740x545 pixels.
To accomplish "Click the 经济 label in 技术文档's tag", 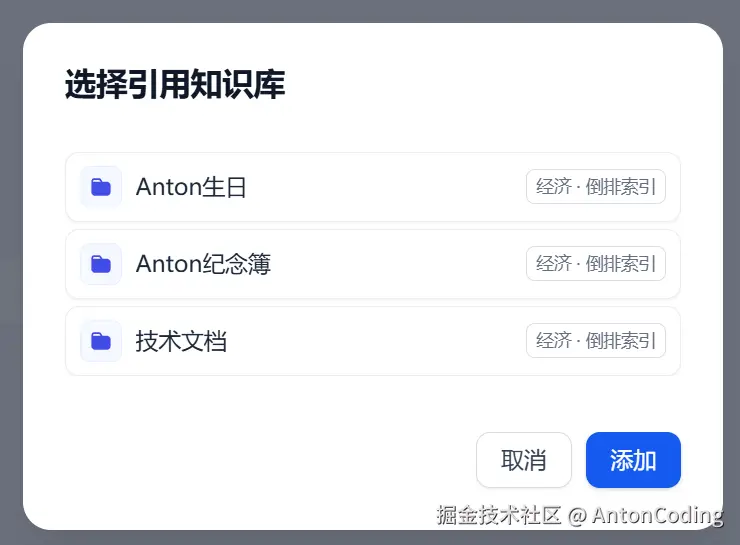I will [554, 341].
